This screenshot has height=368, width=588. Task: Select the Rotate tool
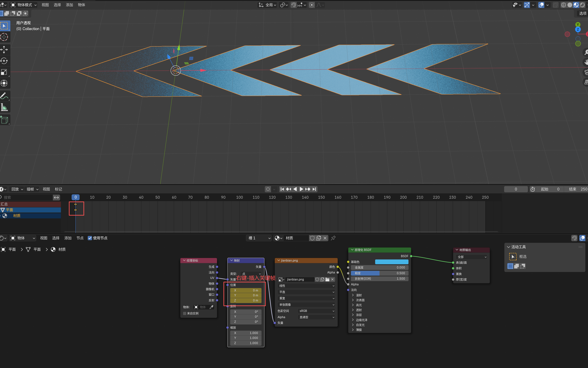4,61
